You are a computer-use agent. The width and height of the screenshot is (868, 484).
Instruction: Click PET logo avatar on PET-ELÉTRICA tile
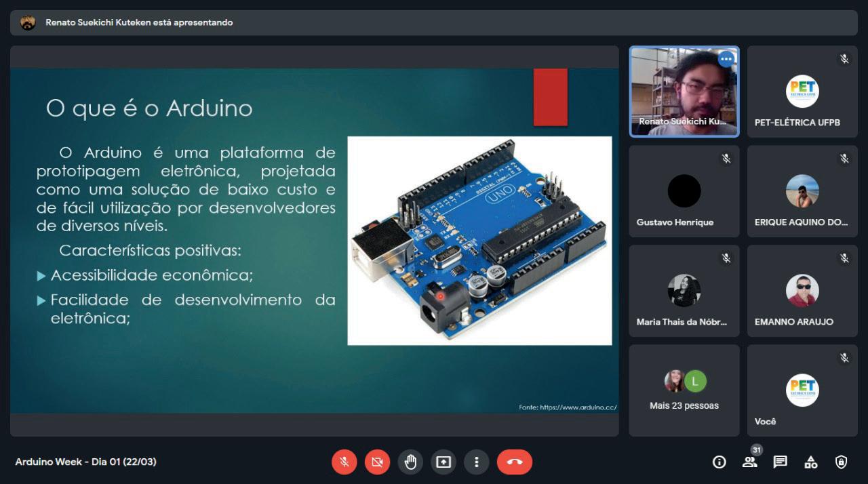point(802,92)
